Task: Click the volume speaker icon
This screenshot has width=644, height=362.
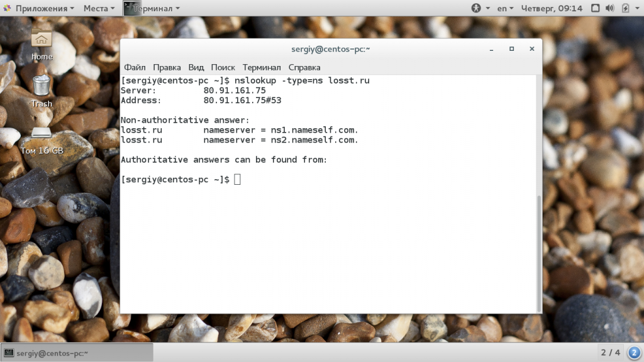Action: tap(609, 8)
